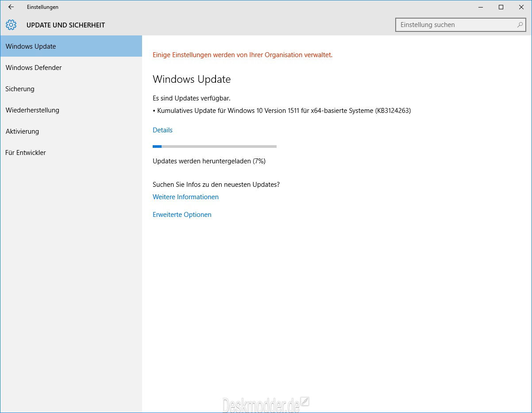The image size is (532, 413).
Task: Open the Sicherung section
Action: (x=71, y=89)
